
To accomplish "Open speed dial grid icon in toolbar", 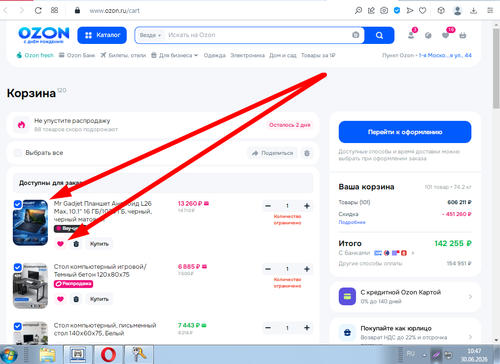I will coord(54,10).
